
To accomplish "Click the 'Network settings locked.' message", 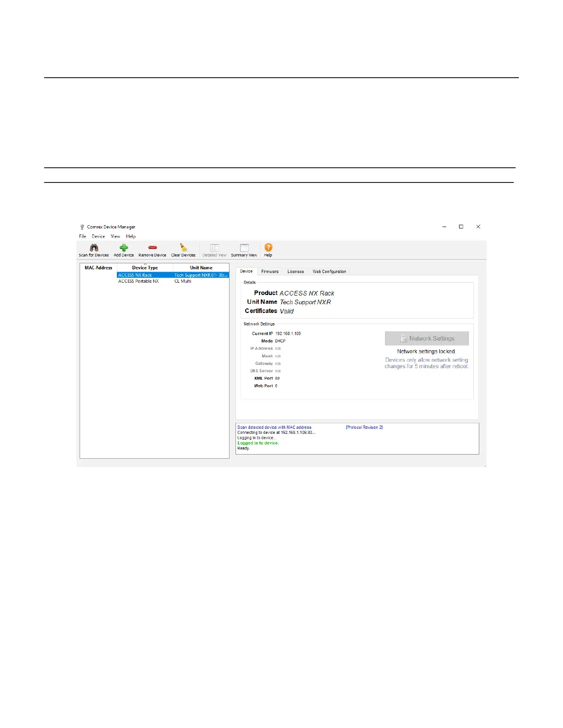I will (426, 352).
